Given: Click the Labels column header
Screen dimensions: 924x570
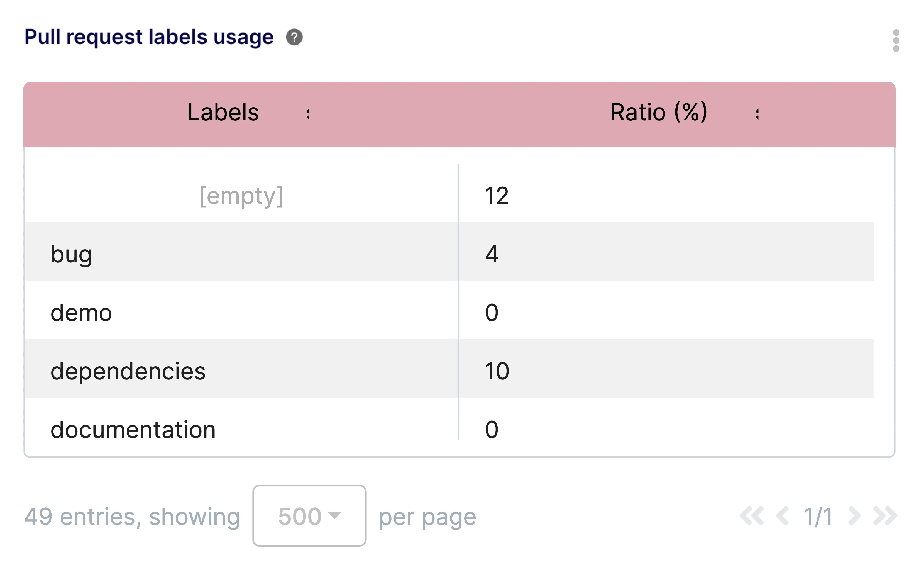Looking at the screenshot, I should tap(223, 112).
